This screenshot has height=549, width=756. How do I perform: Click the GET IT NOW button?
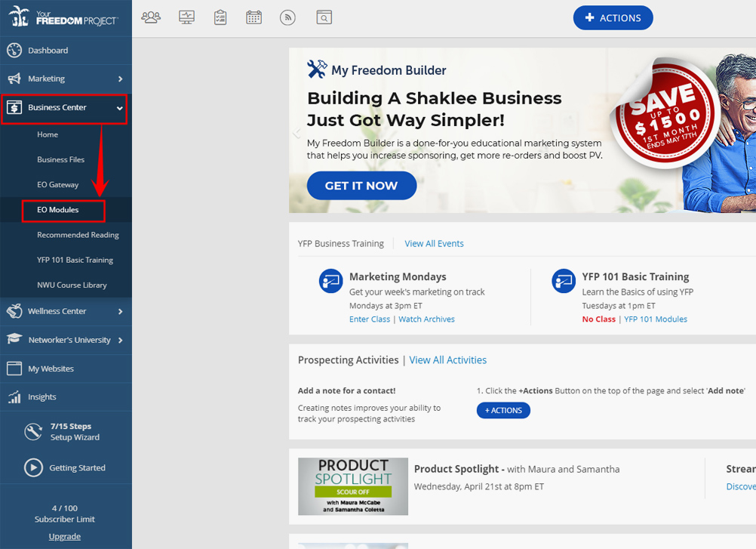[x=361, y=186]
